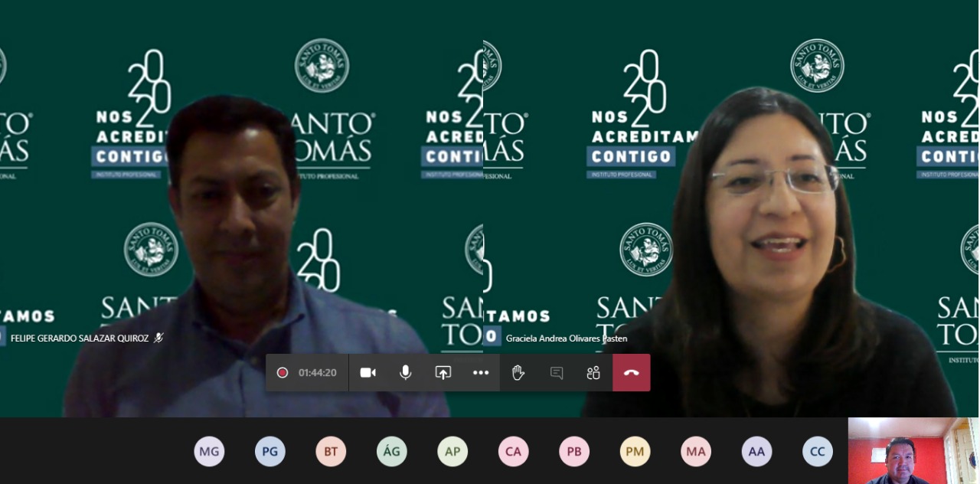Screen dimensions: 980x484
Task: Click the 01:44:20 meeting timer
Action: 318,373
